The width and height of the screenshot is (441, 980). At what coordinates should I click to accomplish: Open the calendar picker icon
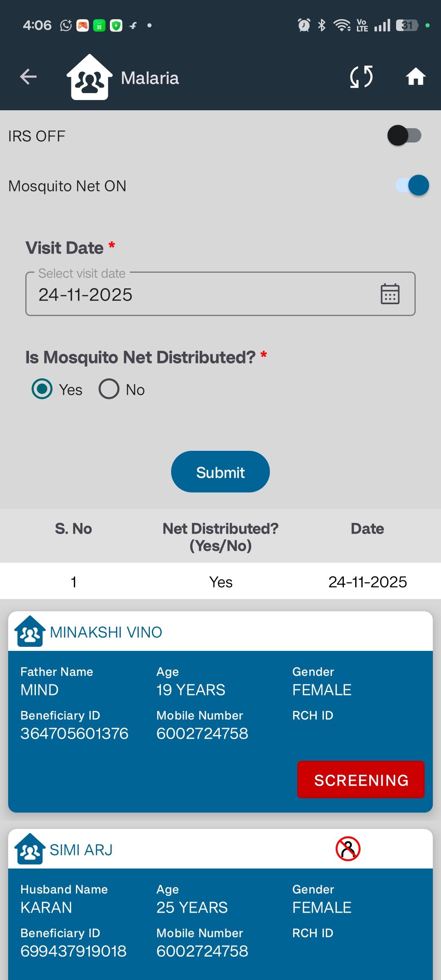390,294
